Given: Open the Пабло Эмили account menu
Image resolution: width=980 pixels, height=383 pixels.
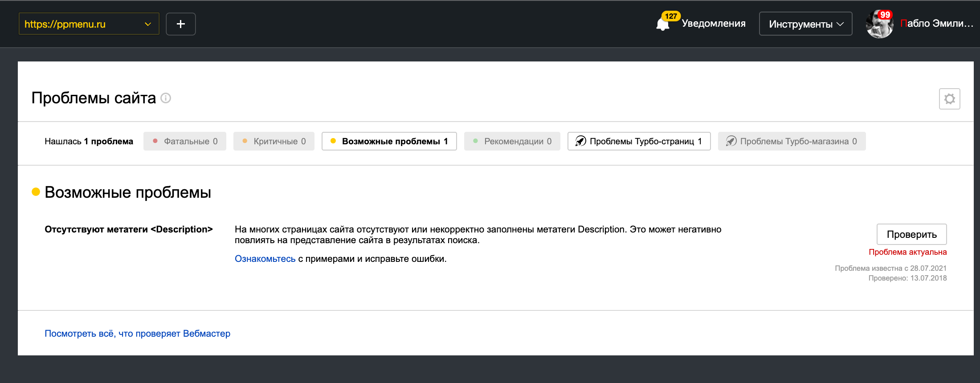Looking at the screenshot, I should click(936, 24).
